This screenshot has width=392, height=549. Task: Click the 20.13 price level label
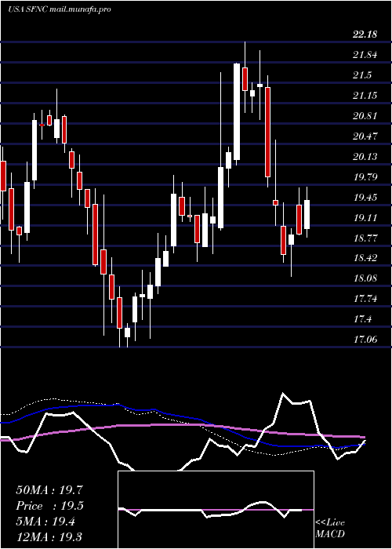[365, 156]
